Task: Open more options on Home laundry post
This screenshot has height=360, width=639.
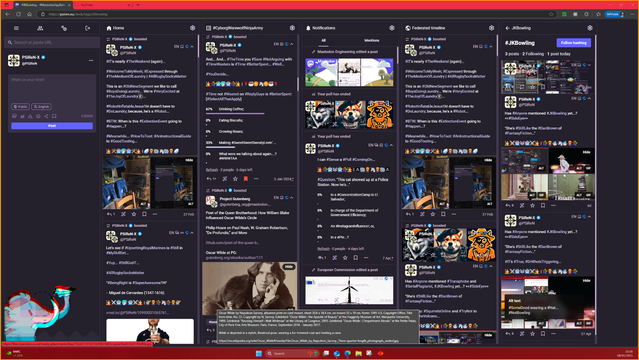Action: pyautogui.click(x=155, y=214)
